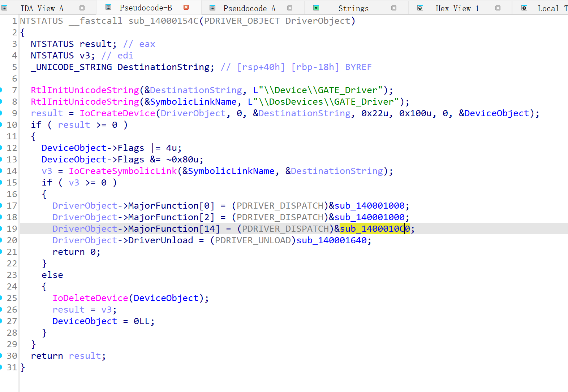568x392 pixels.
Task: Click the sub_140001640 DriverUnload function
Action: [x=331, y=240]
